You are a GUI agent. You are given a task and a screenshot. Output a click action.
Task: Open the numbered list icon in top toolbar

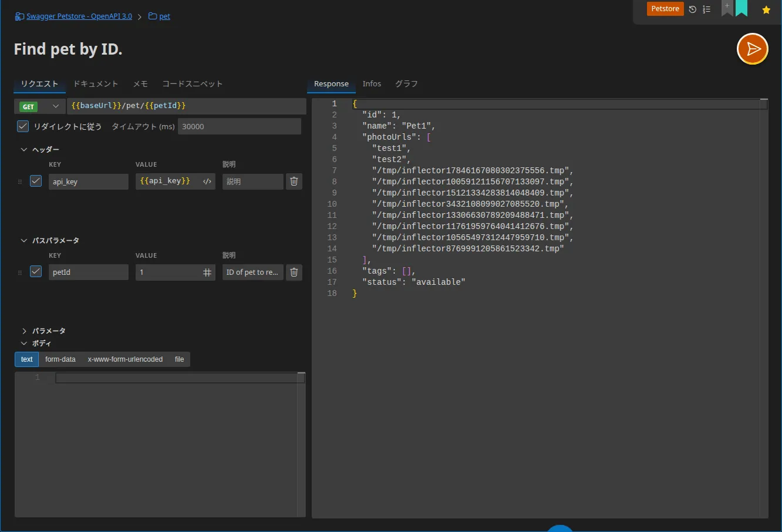click(x=707, y=9)
